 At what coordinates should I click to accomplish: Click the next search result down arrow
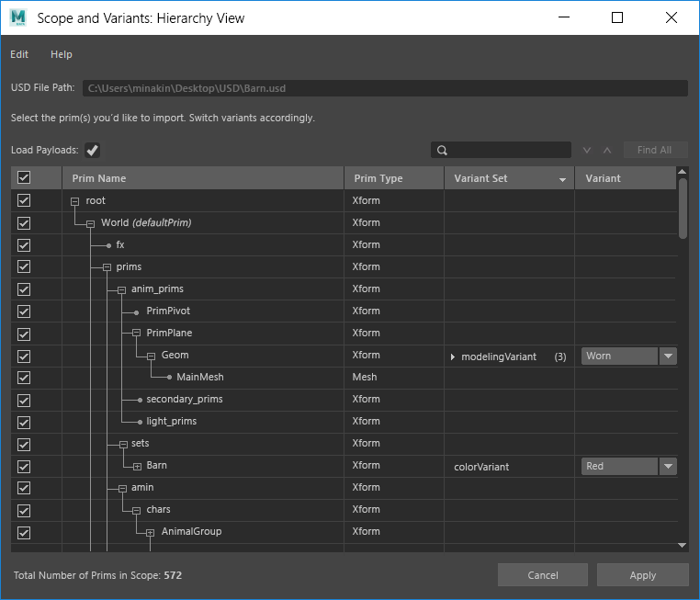[x=588, y=151]
